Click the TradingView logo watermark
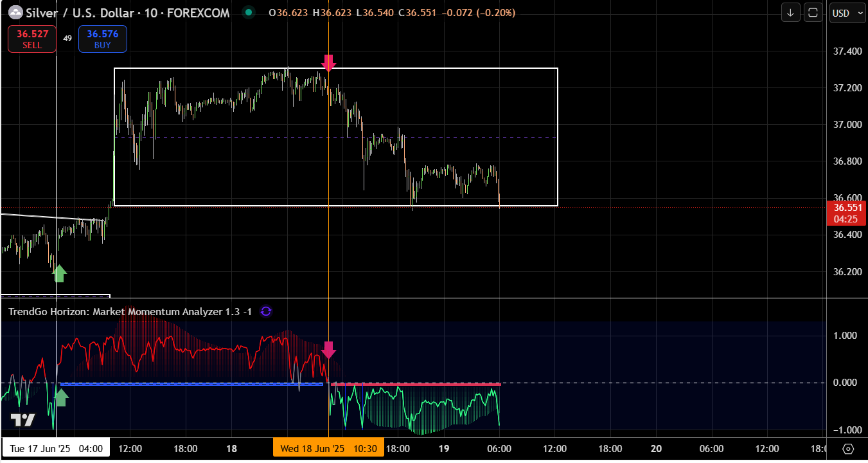This screenshot has width=868, height=463. pos(22,420)
